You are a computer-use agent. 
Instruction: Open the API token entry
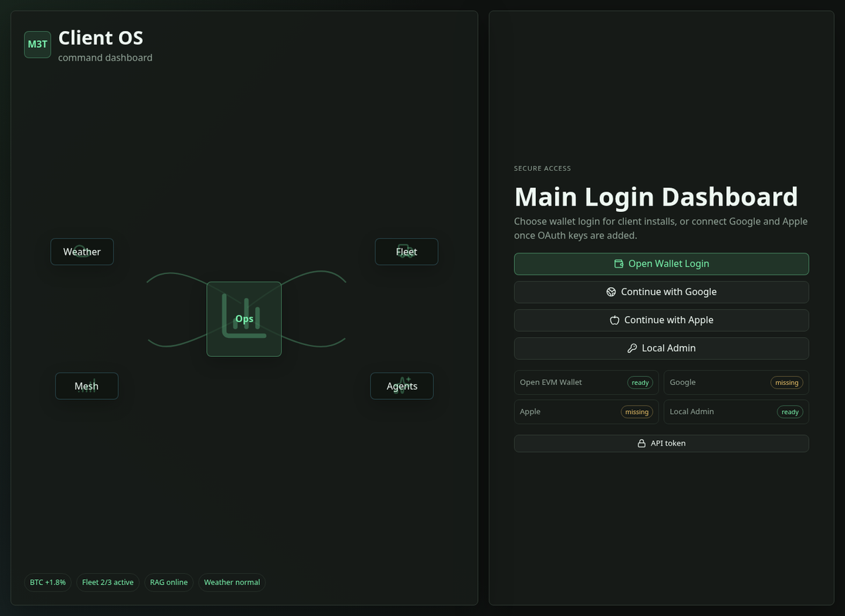[661, 444]
